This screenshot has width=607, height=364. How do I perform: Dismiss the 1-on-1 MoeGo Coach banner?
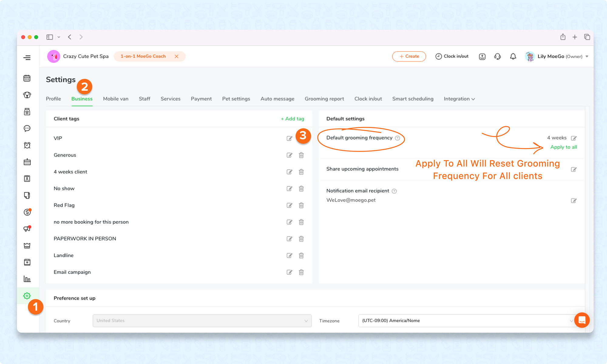click(x=176, y=56)
